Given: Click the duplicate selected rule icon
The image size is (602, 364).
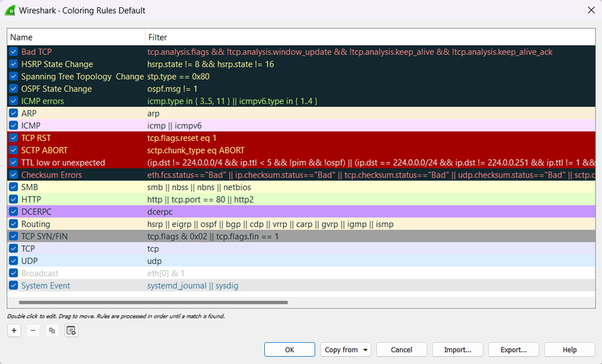Looking at the screenshot, I should (x=53, y=330).
